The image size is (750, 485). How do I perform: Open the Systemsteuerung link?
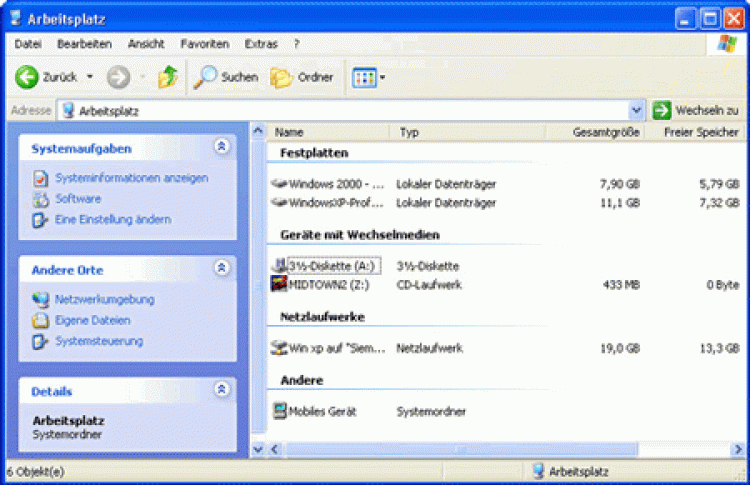(x=98, y=341)
